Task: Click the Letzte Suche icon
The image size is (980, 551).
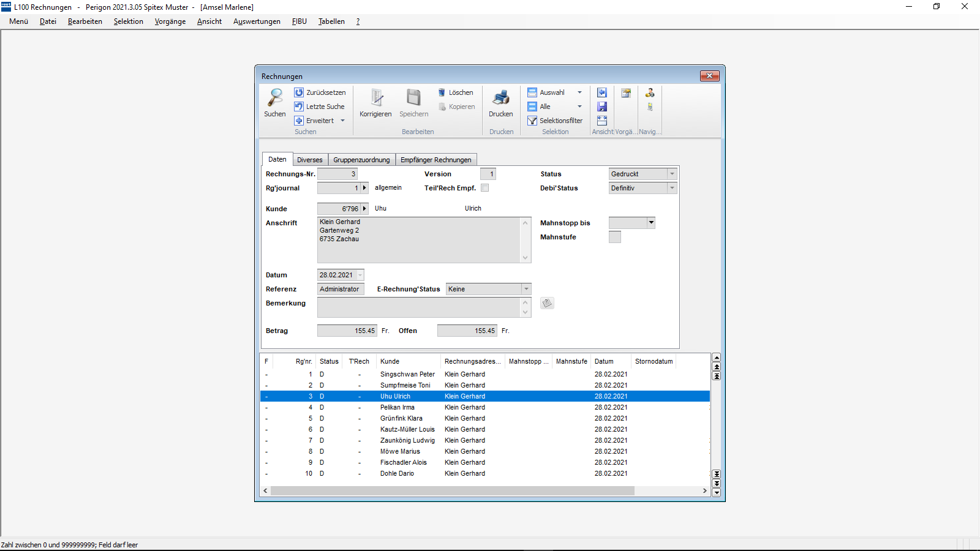Action: tap(299, 107)
